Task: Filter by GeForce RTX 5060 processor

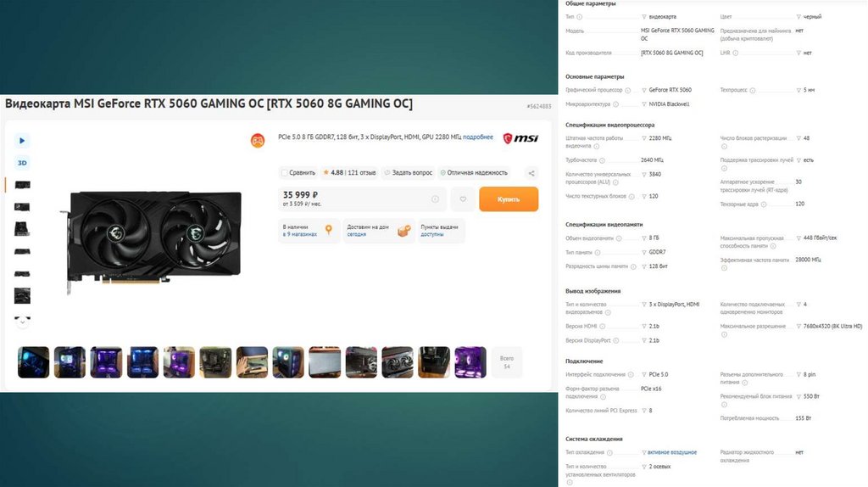Action: pos(644,90)
